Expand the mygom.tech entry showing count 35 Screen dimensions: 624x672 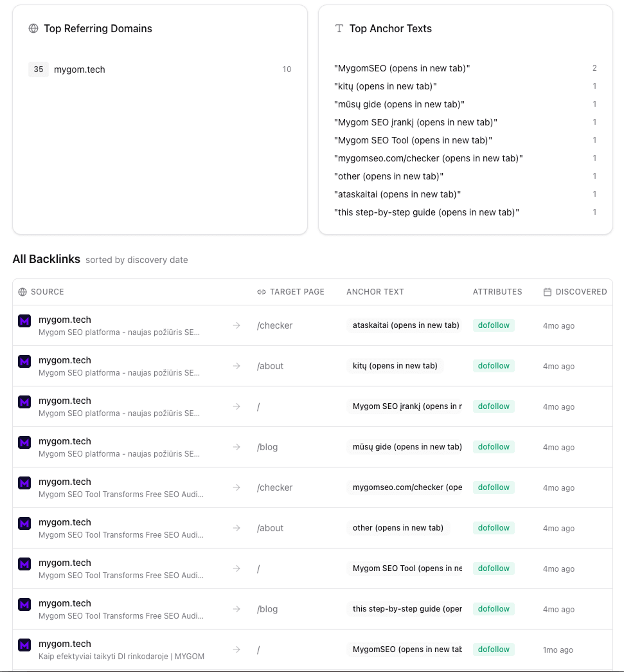(79, 69)
